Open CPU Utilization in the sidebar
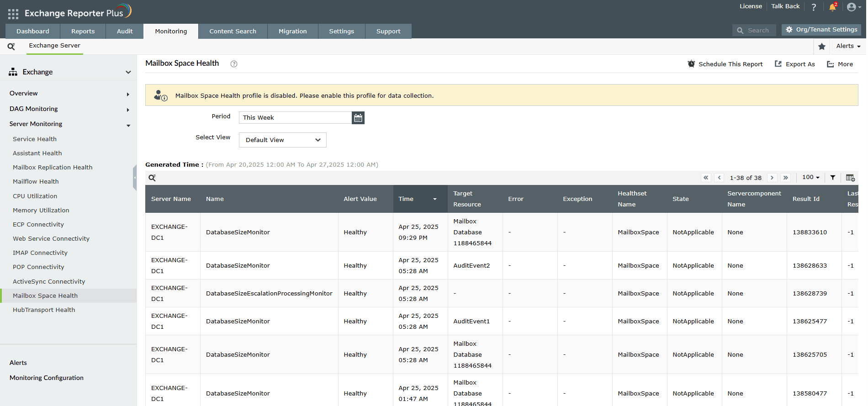 tap(35, 196)
